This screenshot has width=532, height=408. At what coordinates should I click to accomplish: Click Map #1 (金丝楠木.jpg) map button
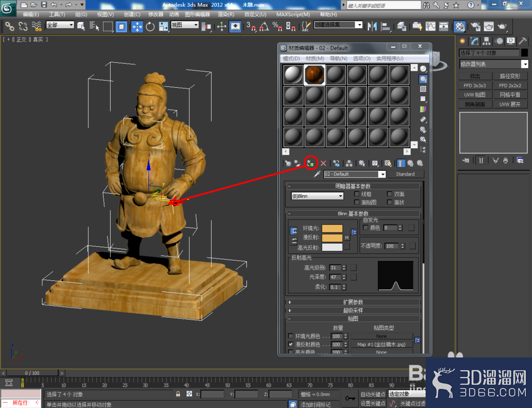point(381,344)
